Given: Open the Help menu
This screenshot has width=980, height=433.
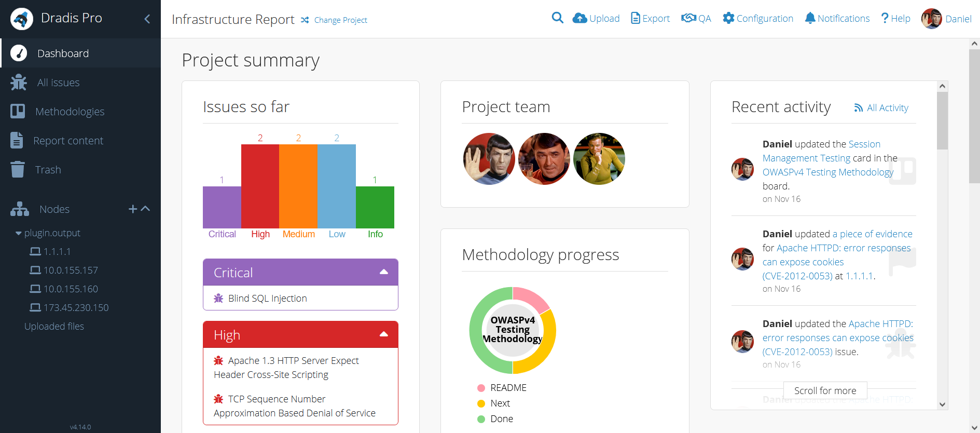Looking at the screenshot, I should (896, 18).
